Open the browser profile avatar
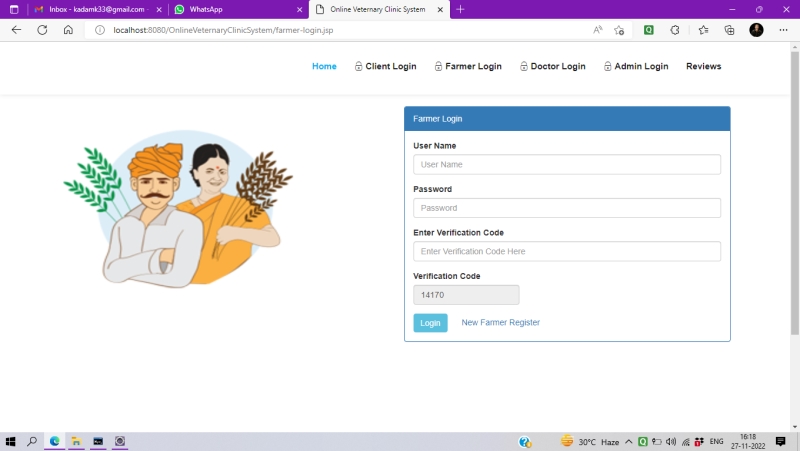This screenshot has width=800, height=451. click(756, 30)
